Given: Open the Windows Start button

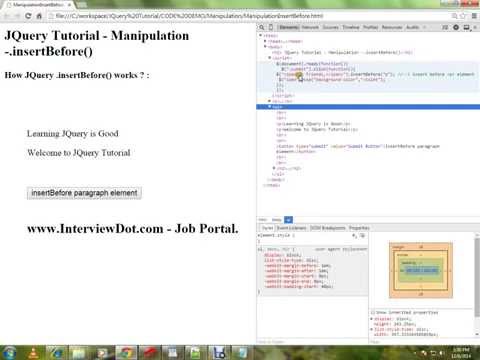Looking at the screenshot, I should pyautogui.click(x=9, y=353).
